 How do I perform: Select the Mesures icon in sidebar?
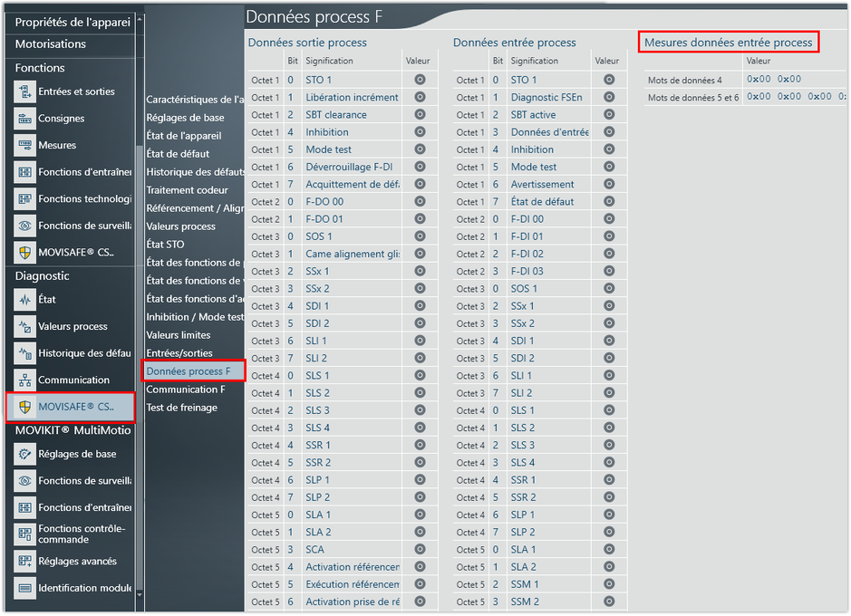[24, 145]
